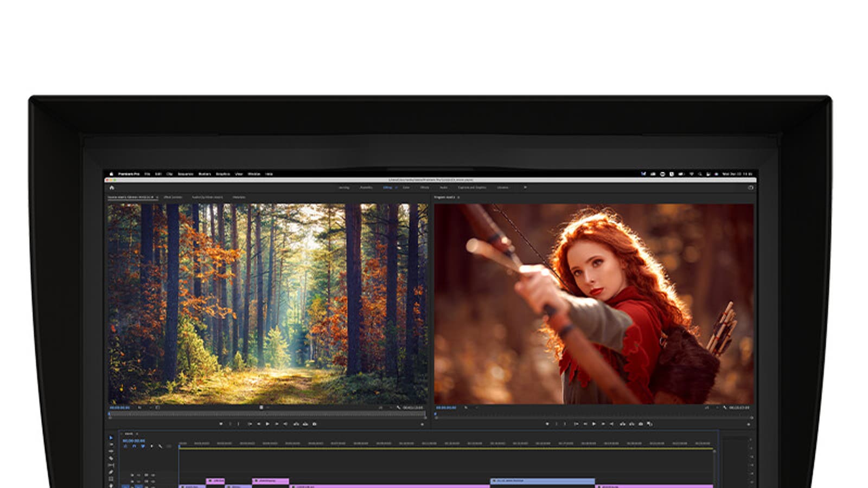Open Program monitor button editor plus

coord(749,424)
